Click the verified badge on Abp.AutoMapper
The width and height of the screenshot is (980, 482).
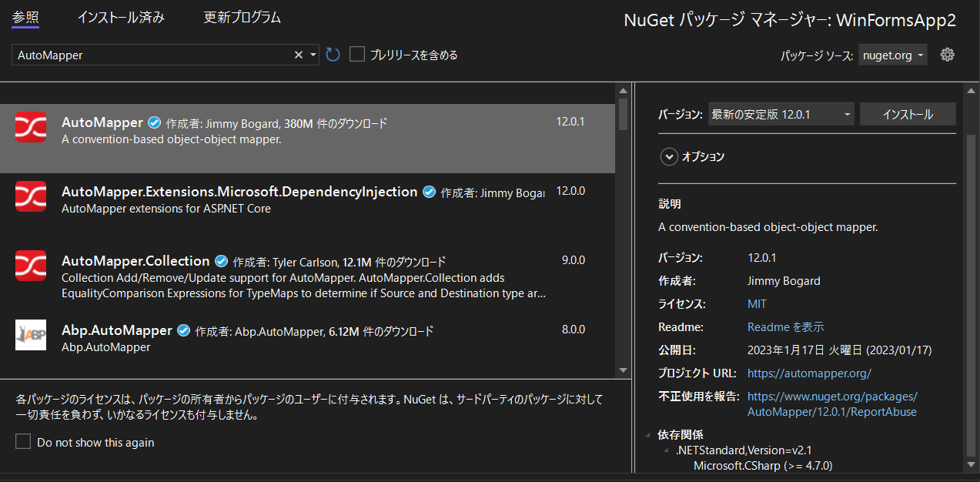tap(183, 330)
